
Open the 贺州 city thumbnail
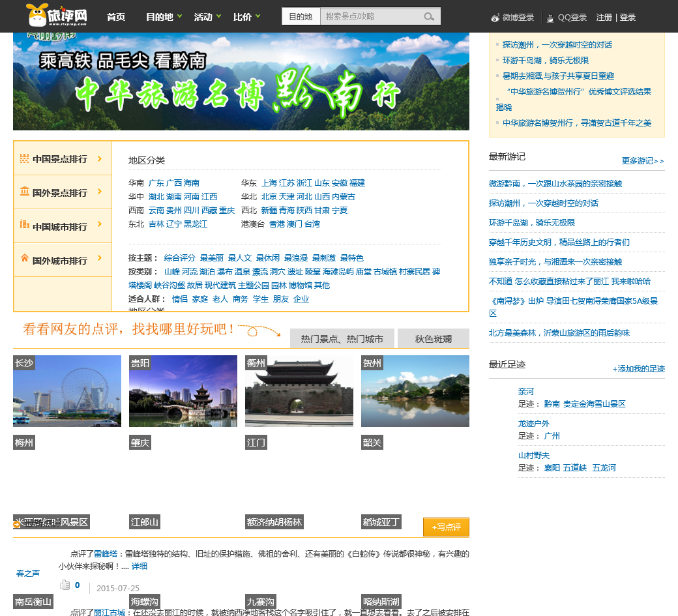click(415, 390)
